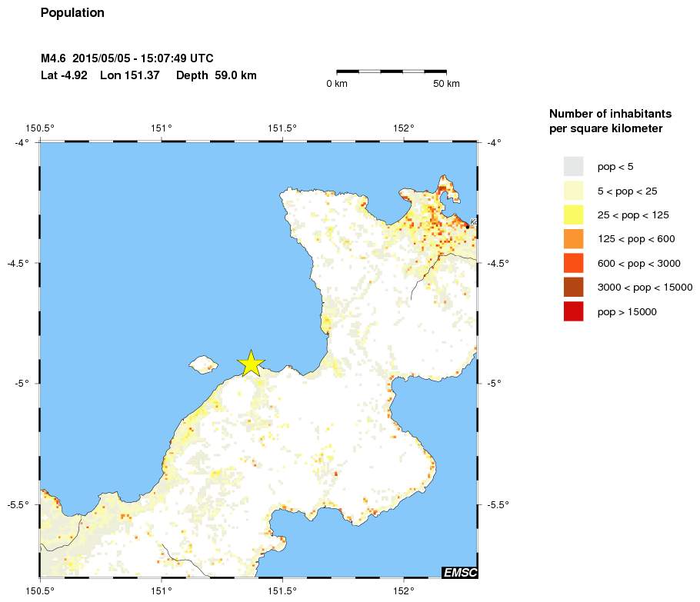
Task: Choose the '3000 < pop < 15000' brown swatch
Action: tap(573, 288)
